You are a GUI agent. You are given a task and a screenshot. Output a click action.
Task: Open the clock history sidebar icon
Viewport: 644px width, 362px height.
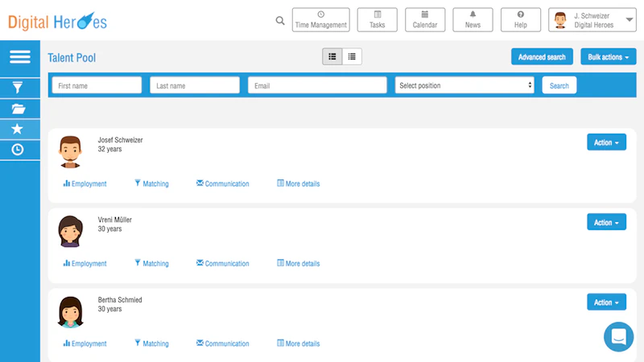pos(17,150)
